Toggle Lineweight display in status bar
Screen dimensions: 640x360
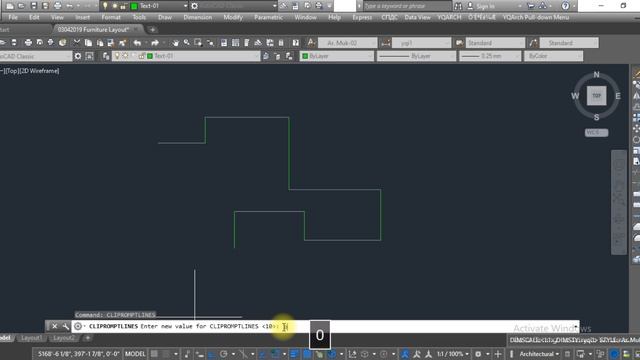[x=294, y=354]
